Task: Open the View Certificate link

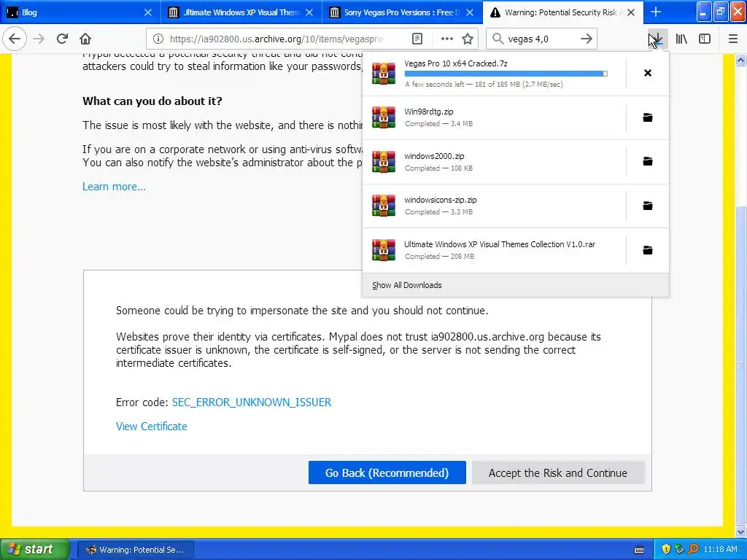Action: 152,426
